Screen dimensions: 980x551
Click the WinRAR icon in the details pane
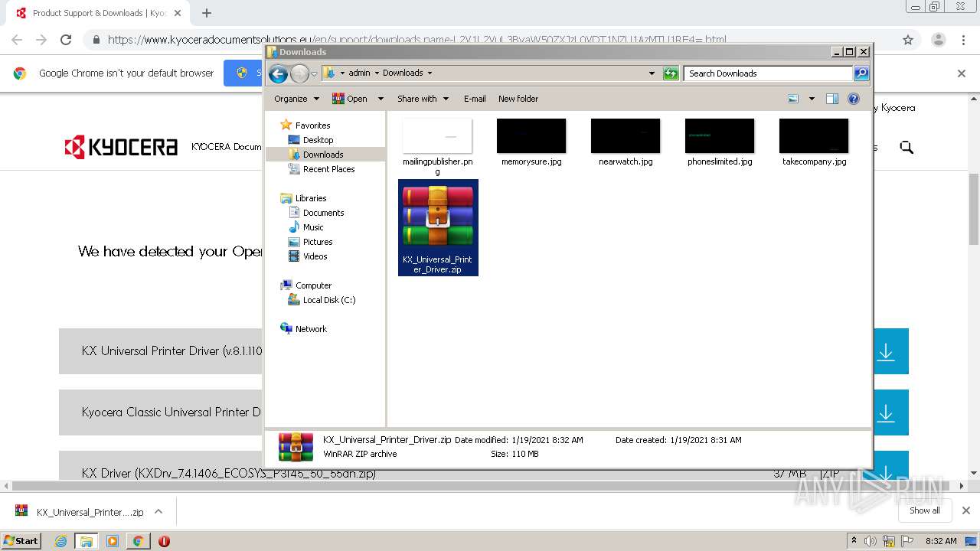click(x=296, y=447)
